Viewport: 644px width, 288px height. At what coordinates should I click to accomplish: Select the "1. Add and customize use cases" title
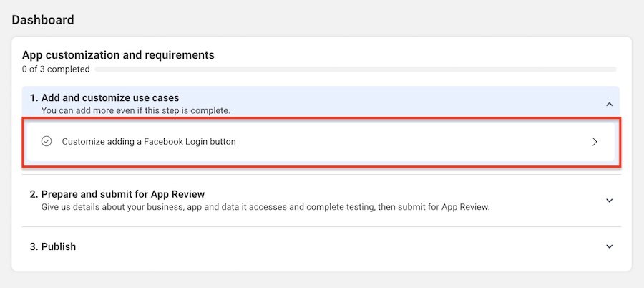(x=104, y=97)
